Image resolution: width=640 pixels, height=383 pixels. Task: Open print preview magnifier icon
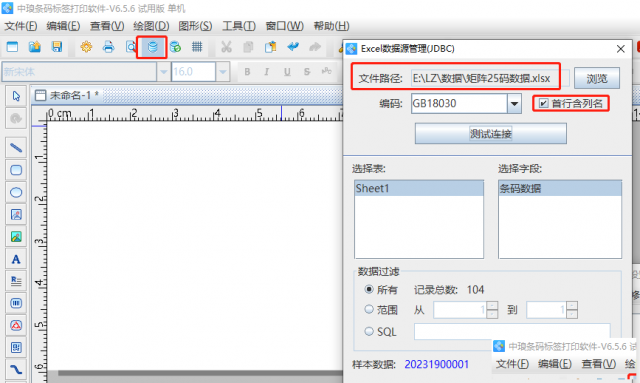[131, 47]
